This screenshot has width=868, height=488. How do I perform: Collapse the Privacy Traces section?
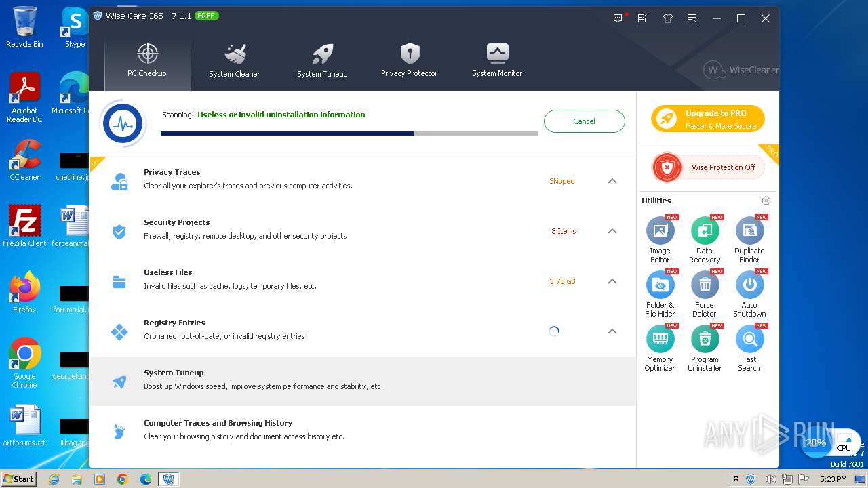612,181
